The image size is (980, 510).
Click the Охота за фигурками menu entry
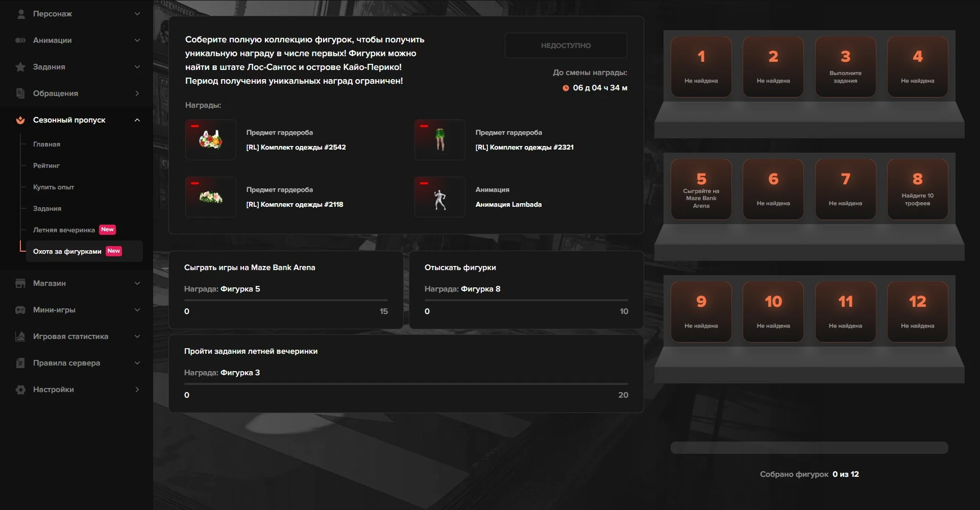[67, 252]
